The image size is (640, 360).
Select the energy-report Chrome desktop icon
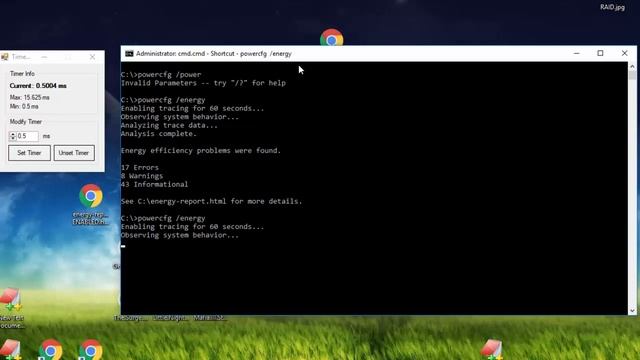tap(91, 204)
